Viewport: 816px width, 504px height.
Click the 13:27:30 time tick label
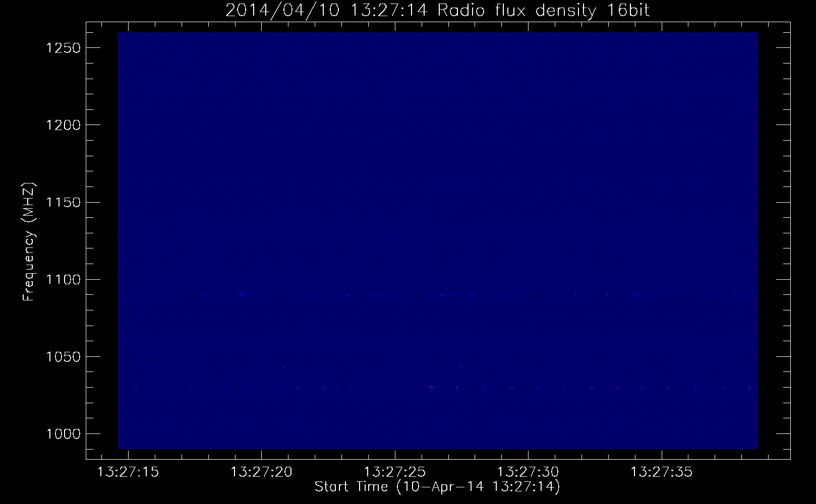tap(528, 472)
